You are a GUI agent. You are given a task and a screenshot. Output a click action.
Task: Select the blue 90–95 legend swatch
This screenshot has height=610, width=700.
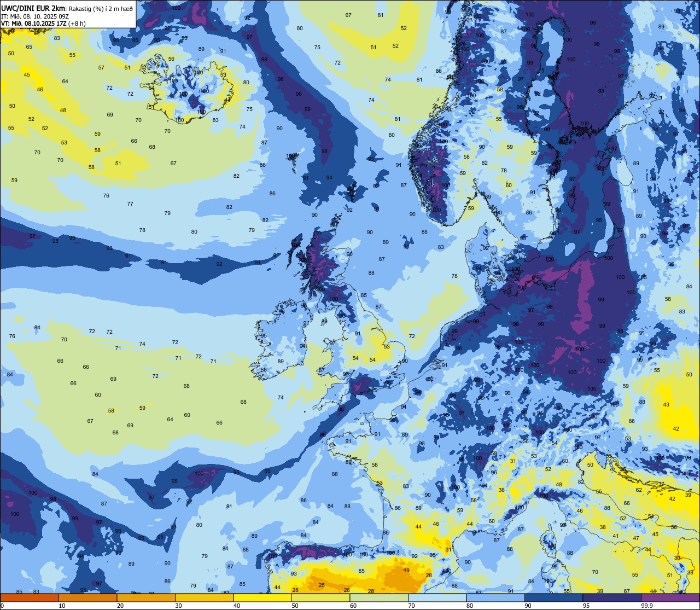[x=553, y=597]
